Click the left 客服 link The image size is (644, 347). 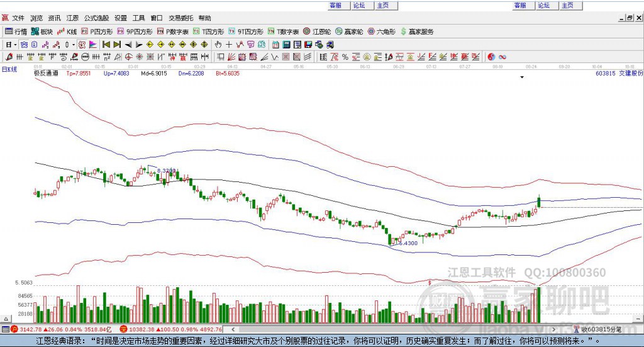336,5
